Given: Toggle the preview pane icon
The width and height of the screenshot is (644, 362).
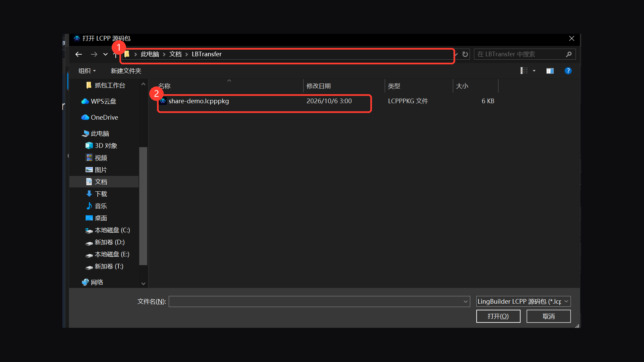Looking at the screenshot, I should click(x=550, y=71).
